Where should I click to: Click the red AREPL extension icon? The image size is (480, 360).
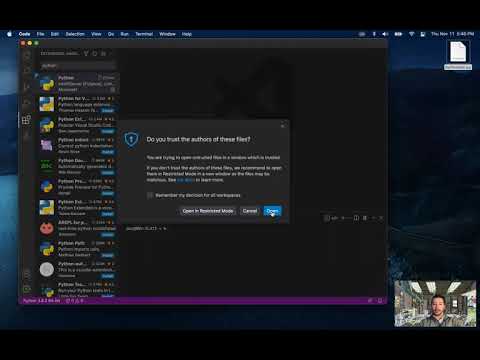47,228
